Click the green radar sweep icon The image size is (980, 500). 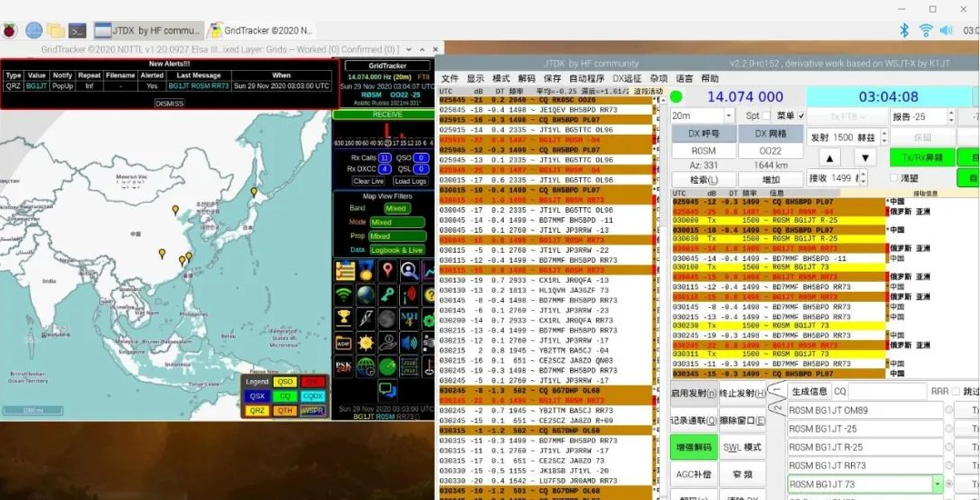click(x=387, y=366)
